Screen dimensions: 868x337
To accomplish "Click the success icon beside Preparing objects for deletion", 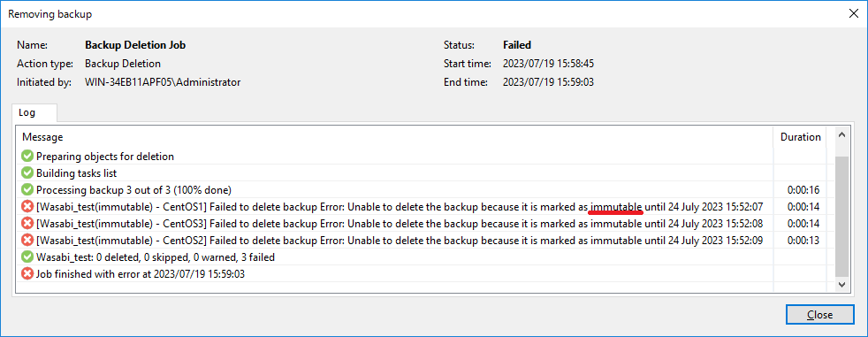I will [x=27, y=157].
